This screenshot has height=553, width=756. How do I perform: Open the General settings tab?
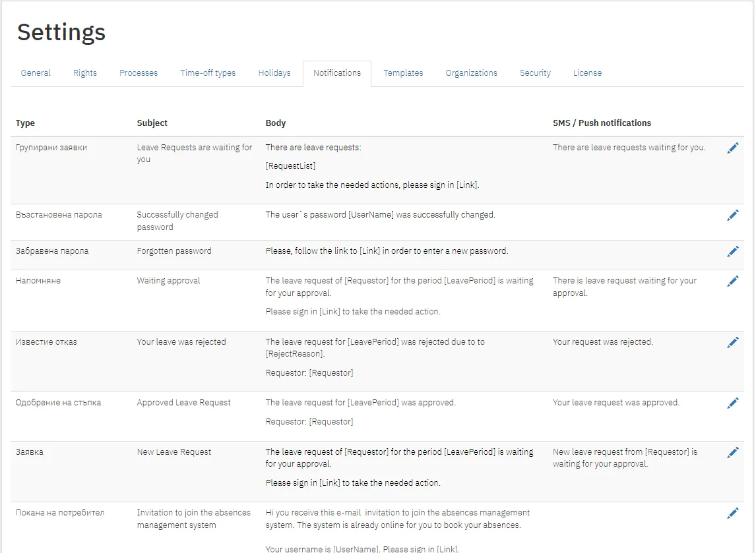pos(36,73)
